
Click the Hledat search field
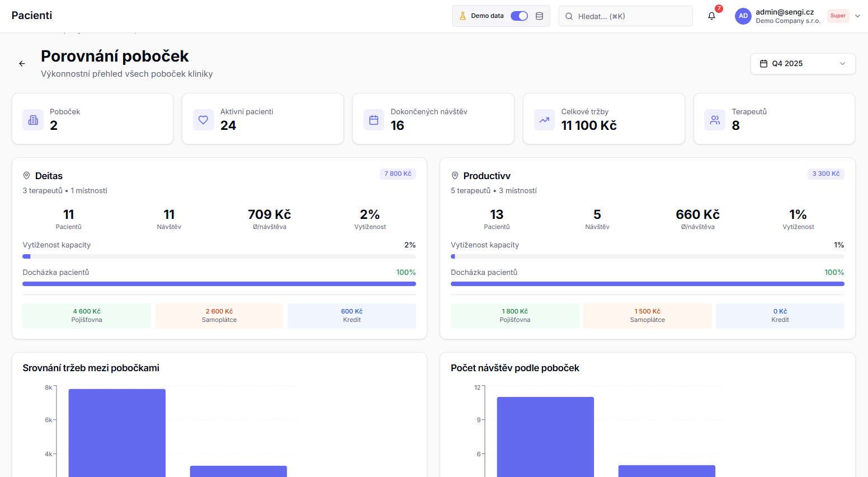625,16
